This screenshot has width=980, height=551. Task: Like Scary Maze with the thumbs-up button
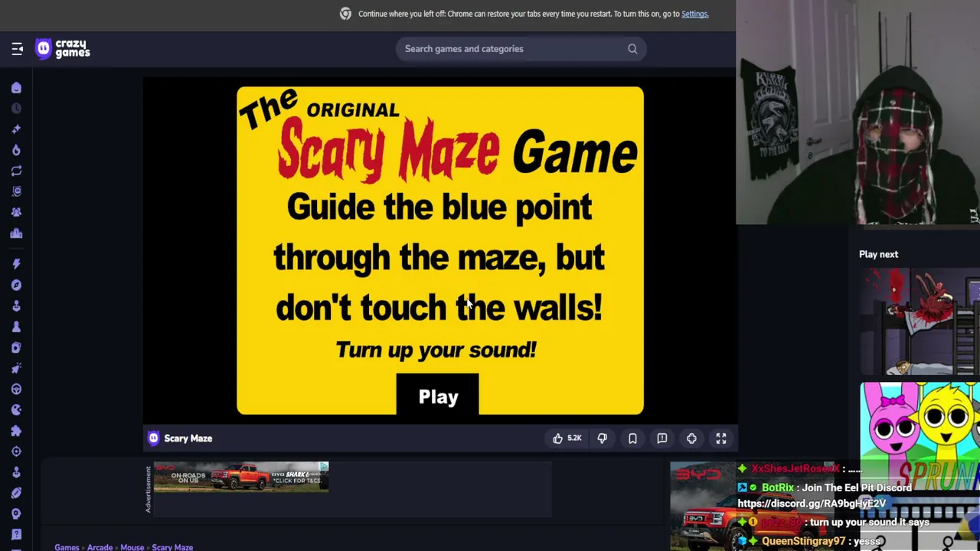point(567,439)
